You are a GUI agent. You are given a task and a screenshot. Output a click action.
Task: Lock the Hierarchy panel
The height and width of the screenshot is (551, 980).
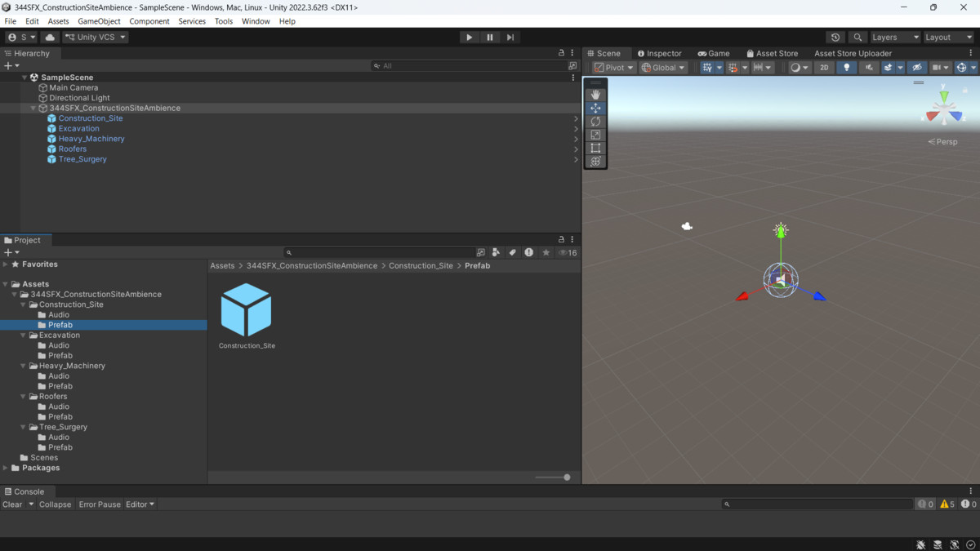(x=561, y=53)
